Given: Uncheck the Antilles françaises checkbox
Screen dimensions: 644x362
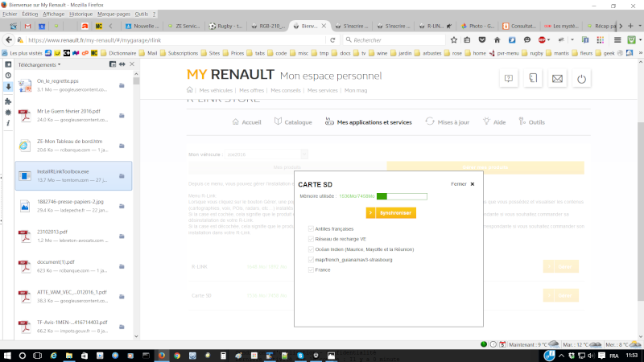Looking at the screenshot, I should point(311,228).
